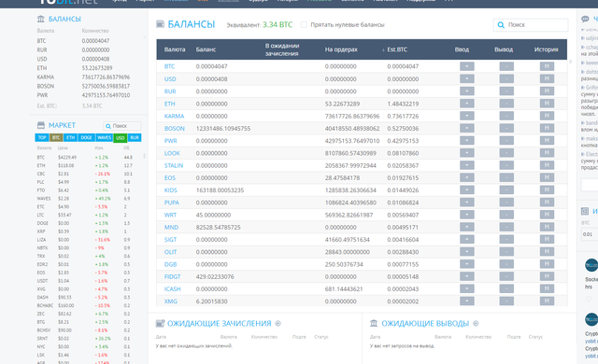
Task: Select the USD market tab
Action: click(121, 138)
